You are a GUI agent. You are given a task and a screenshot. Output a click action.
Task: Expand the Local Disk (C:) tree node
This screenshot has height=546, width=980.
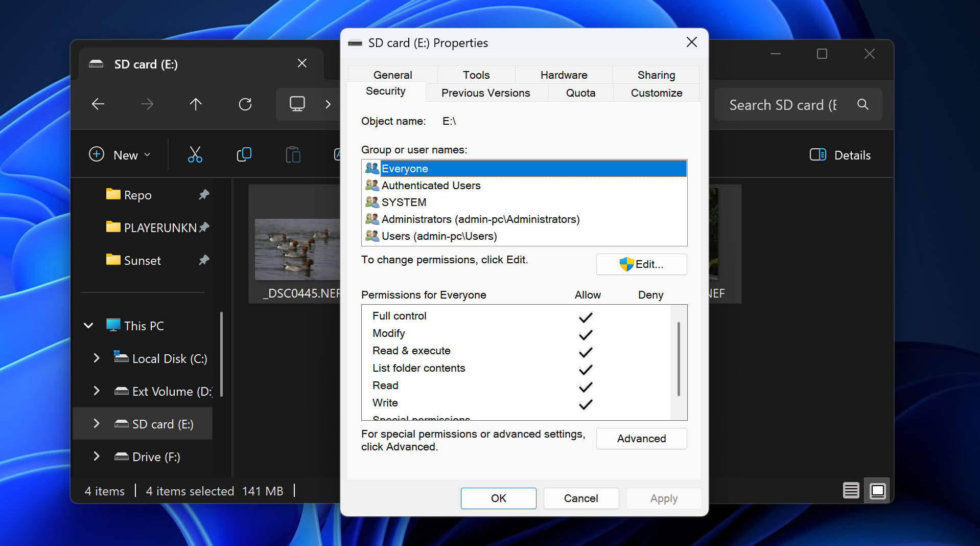click(97, 358)
